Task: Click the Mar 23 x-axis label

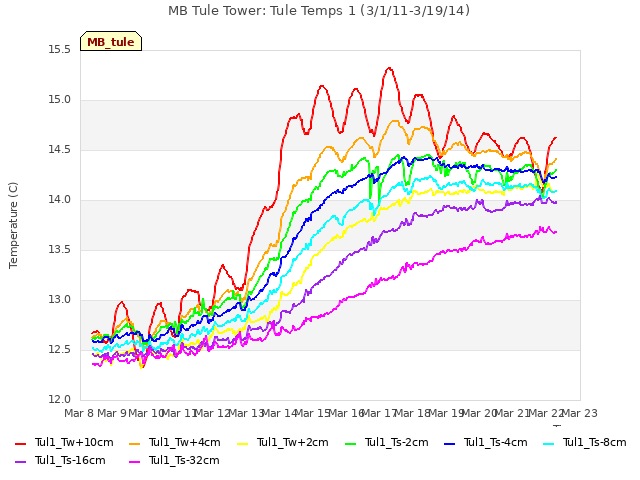Action: [580, 413]
